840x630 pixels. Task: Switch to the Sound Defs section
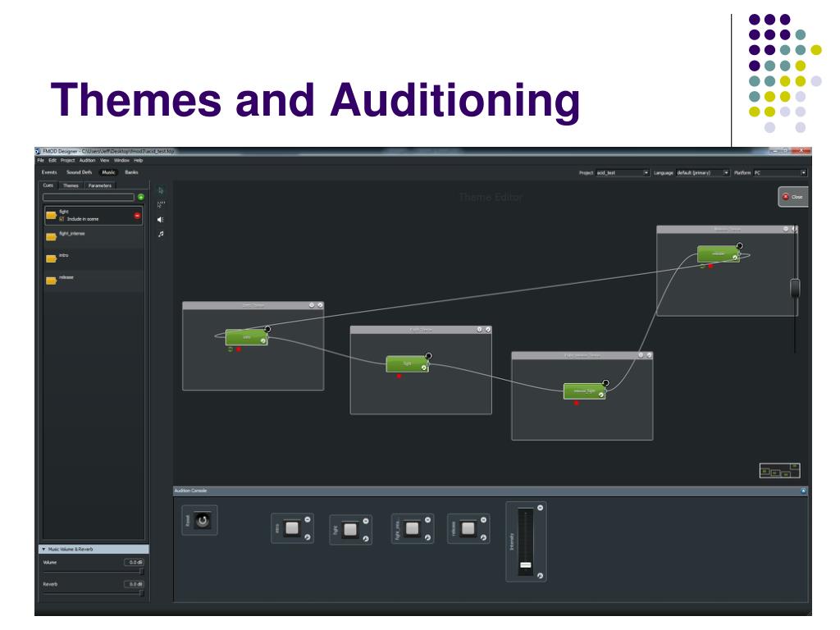(x=80, y=172)
